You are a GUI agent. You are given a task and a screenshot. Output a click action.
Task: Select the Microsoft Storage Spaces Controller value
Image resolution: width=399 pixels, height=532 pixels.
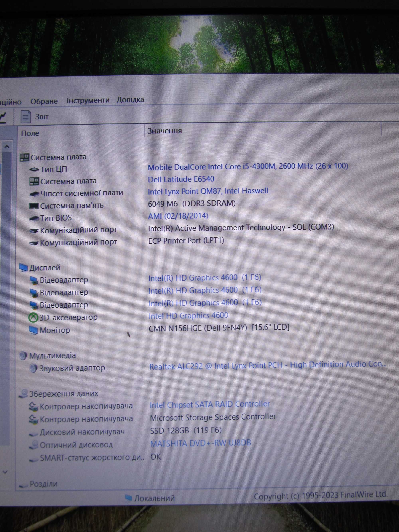[213, 417]
